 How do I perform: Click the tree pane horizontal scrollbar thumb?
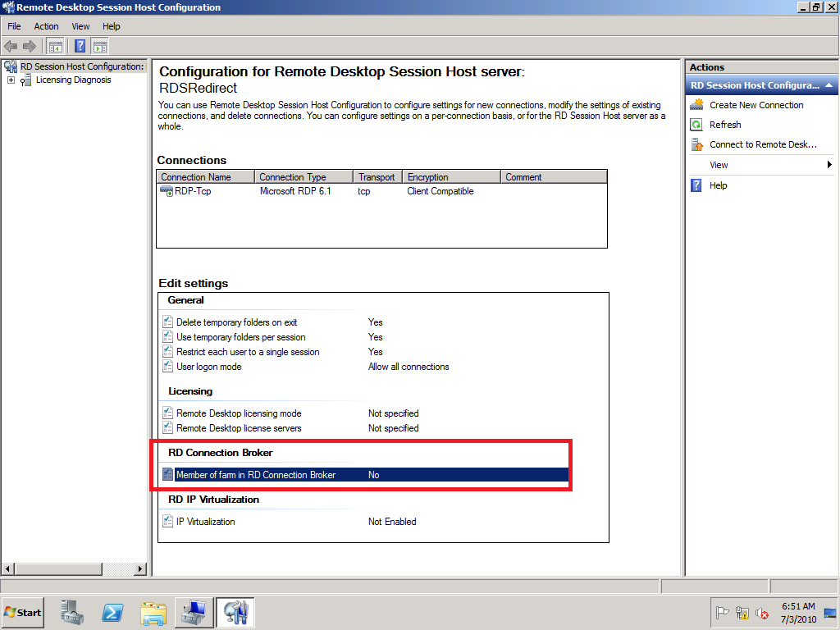click(x=58, y=568)
